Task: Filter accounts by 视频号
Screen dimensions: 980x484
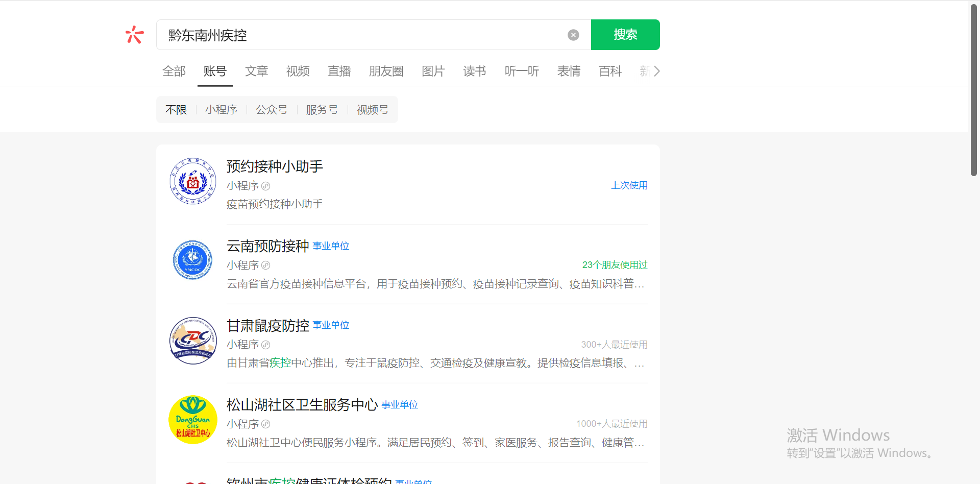Action: (373, 110)
